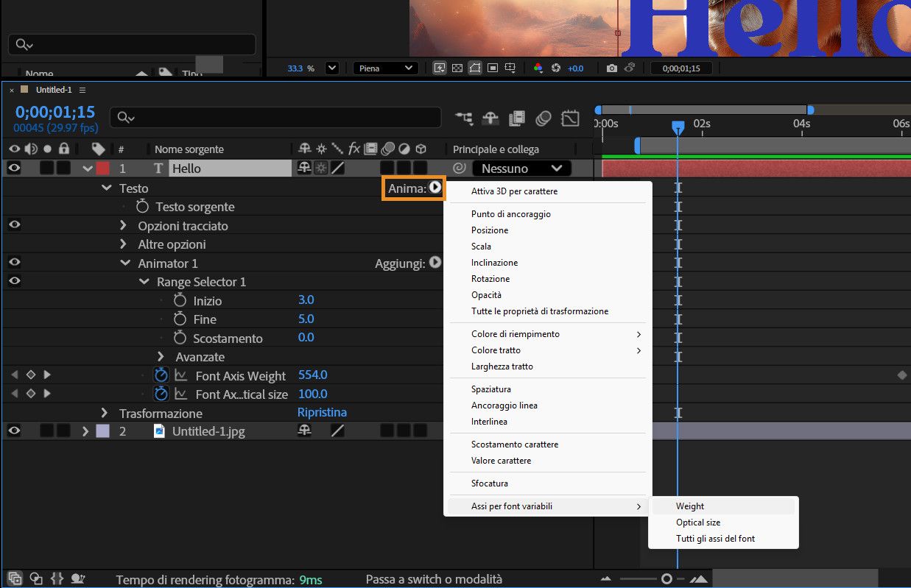Toggle render time pane snail icon

click(x=79, y=579)
